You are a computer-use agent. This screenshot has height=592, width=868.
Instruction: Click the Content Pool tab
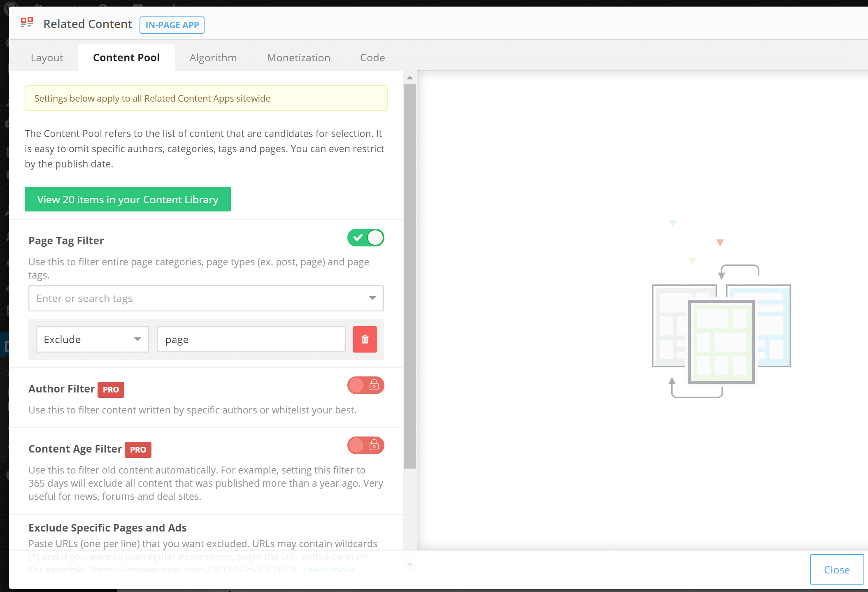(126, 57)
